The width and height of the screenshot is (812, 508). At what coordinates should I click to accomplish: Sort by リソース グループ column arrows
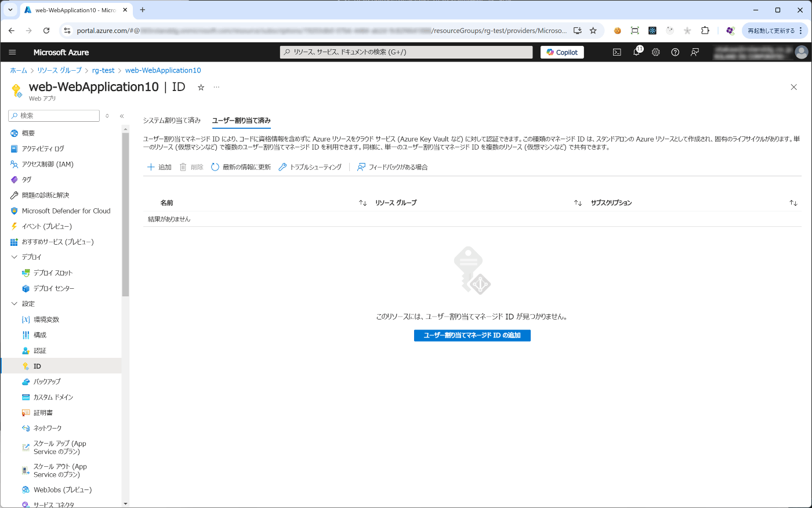578,203
